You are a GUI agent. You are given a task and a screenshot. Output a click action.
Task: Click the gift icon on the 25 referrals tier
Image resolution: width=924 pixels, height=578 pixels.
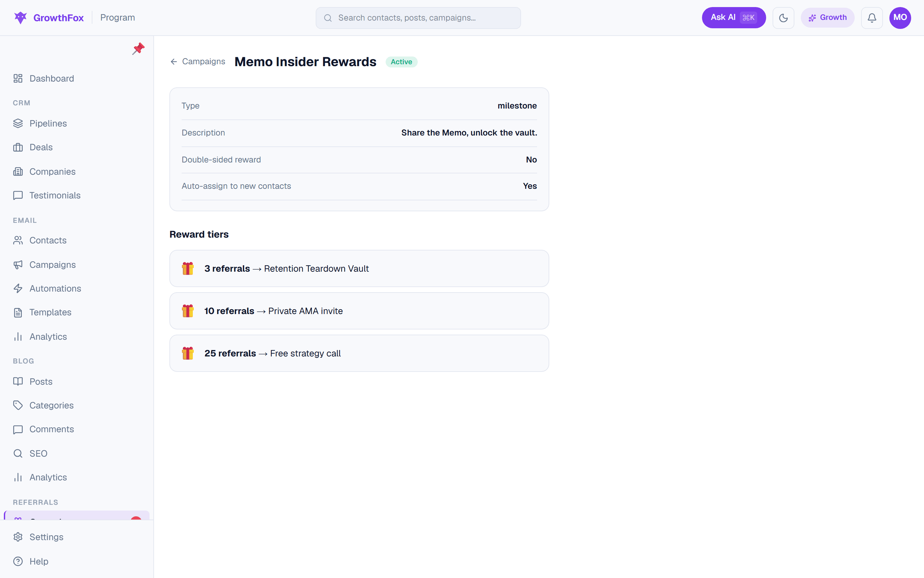pos(188,353)
